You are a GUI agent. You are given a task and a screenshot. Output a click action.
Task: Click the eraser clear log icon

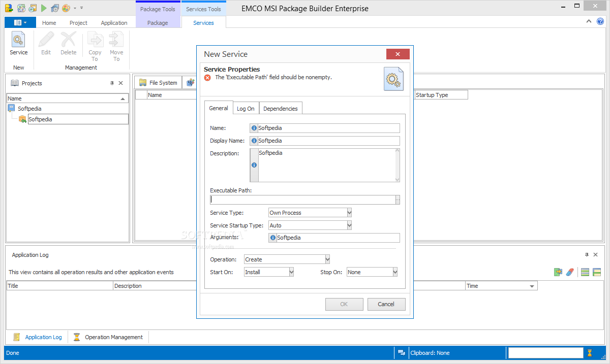point(570,272)
